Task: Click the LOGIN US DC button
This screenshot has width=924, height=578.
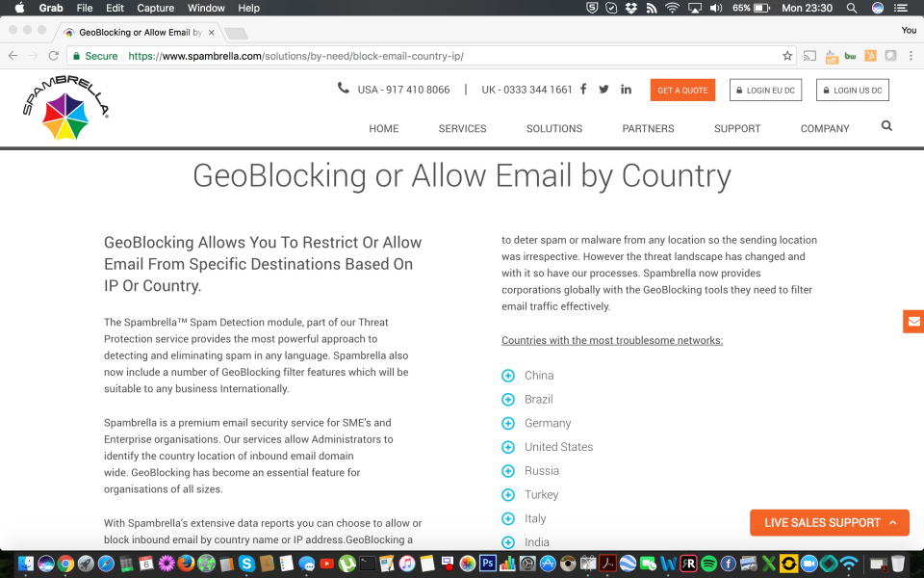Action: 852,89
